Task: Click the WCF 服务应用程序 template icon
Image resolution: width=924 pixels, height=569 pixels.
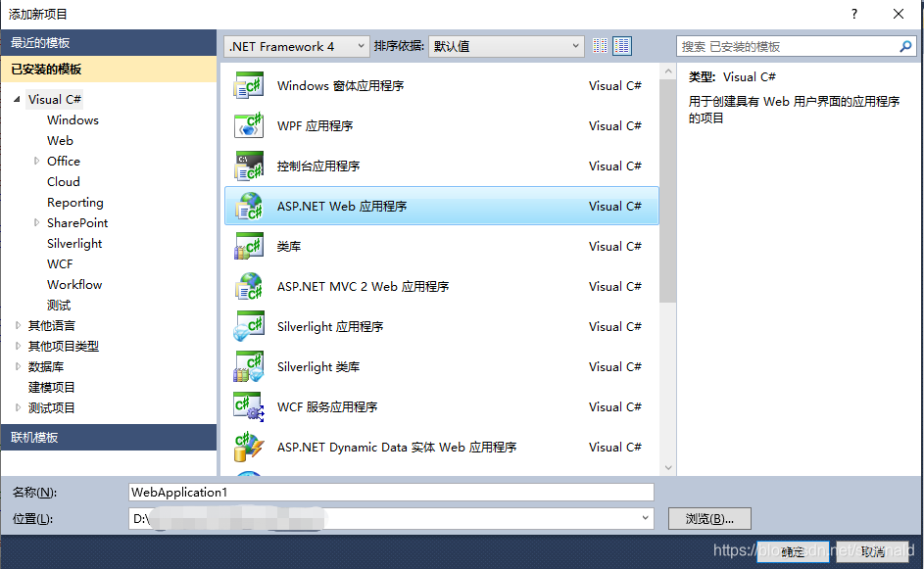Action: (x=249, y=407)
